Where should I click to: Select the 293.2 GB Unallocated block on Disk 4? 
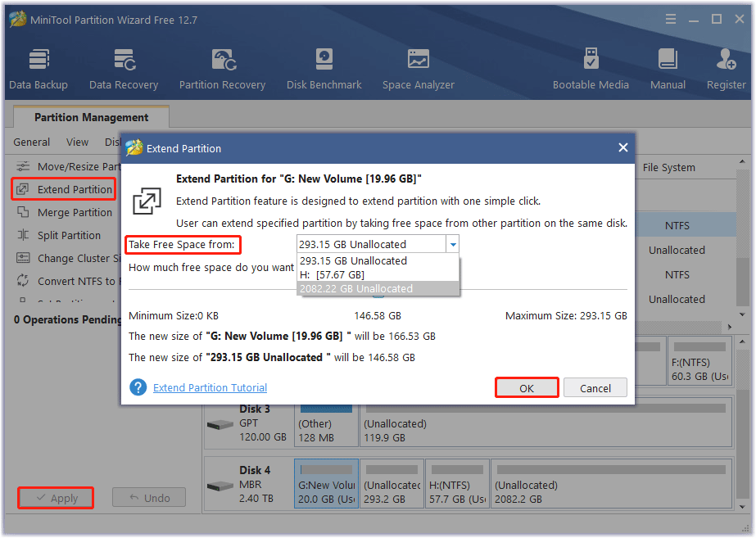click(392, 483)
